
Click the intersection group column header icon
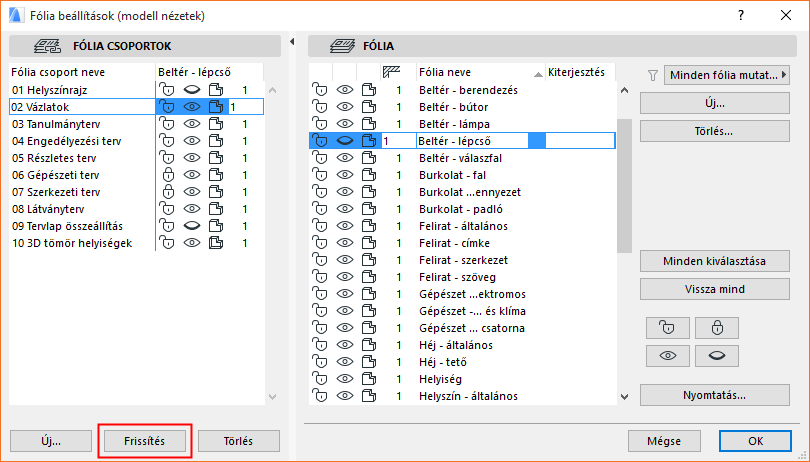point(393,72)
